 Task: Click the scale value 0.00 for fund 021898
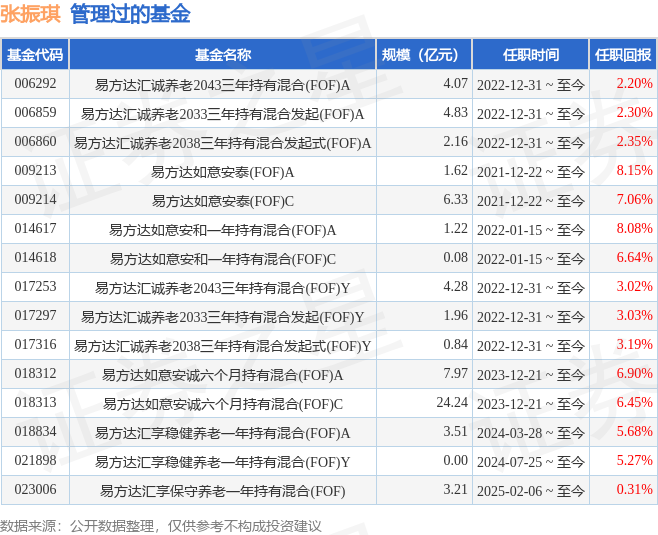point(456,460)
